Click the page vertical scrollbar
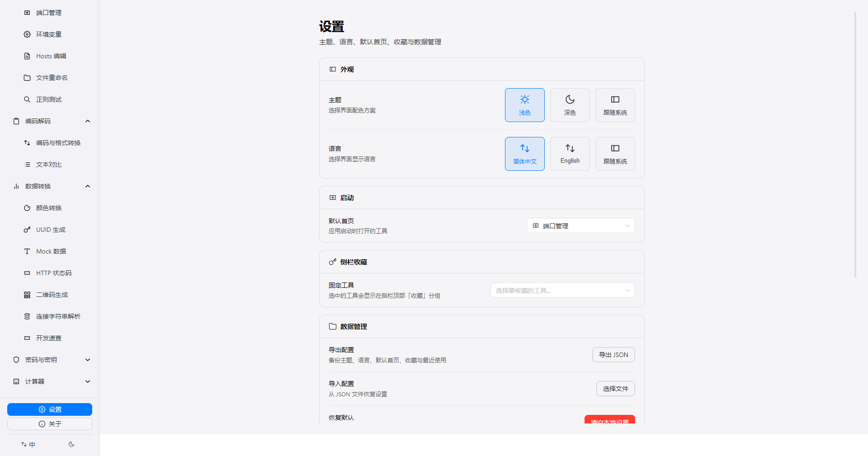Viewport: 868px width, 456px height. coord(855,145)
